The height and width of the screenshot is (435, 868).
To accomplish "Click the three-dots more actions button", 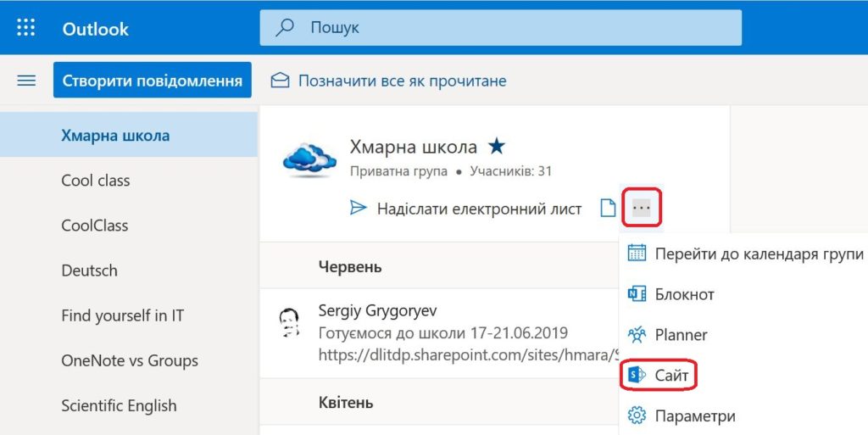I will [x=641, y=208].
